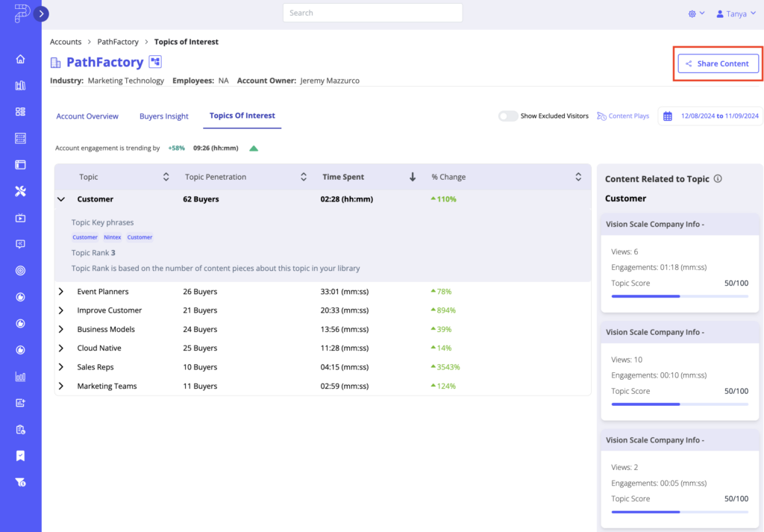The width and height of the screenshot is (764, 532).
Task: Click Topic Score bar on Views: 10 card
Action: click(680, 404)
